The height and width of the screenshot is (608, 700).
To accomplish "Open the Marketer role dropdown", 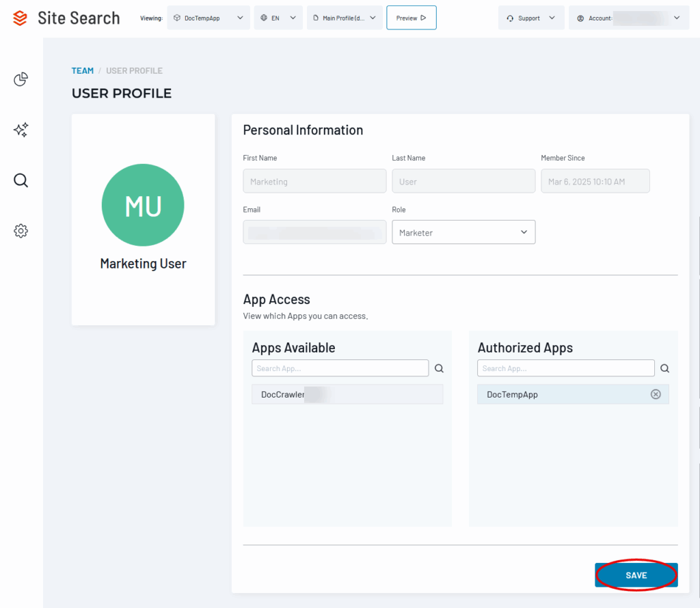I will point(463,232).
